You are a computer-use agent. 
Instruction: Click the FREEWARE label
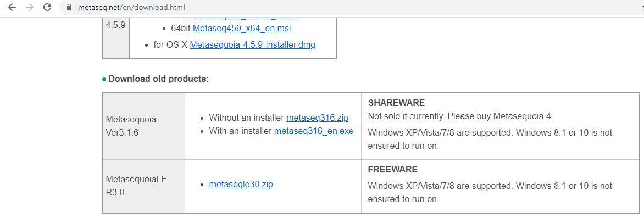(x=393, y=169)
